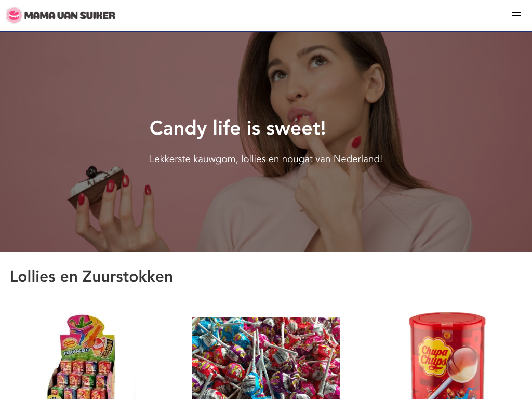This screenshot has width=532, height=399.
Task: Click the hero banner image of the woman
Action: coord(265,142)
